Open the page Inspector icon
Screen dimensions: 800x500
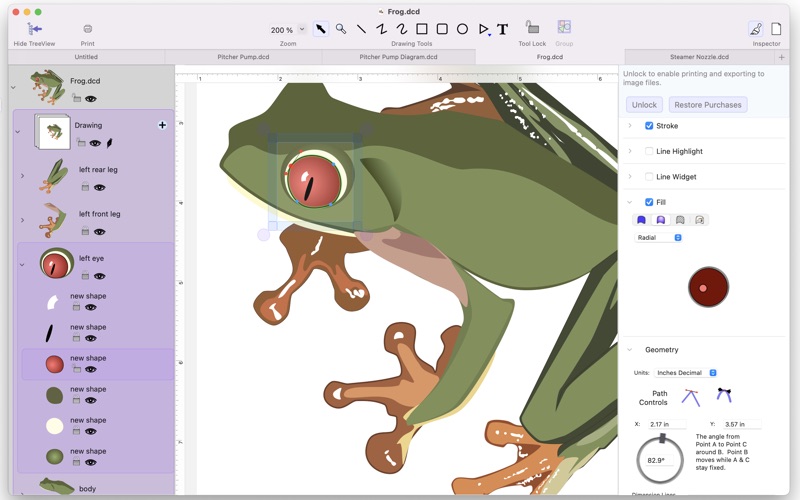[x=776, y=29]
